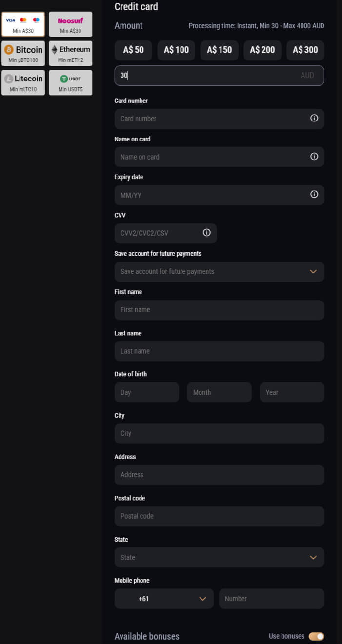
Task: Choose Neosurf as the payment method
Action: click(x=70, y=24)
